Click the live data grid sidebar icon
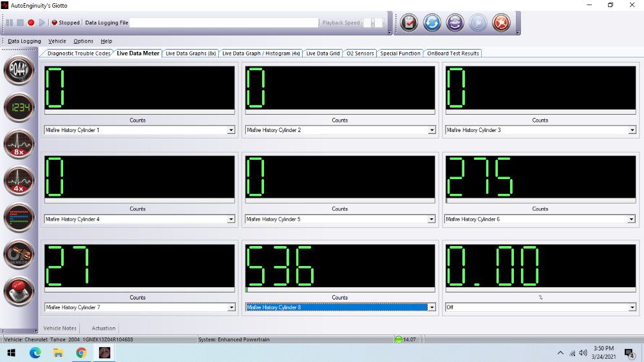Screen dimensions: 644x362 19,218
